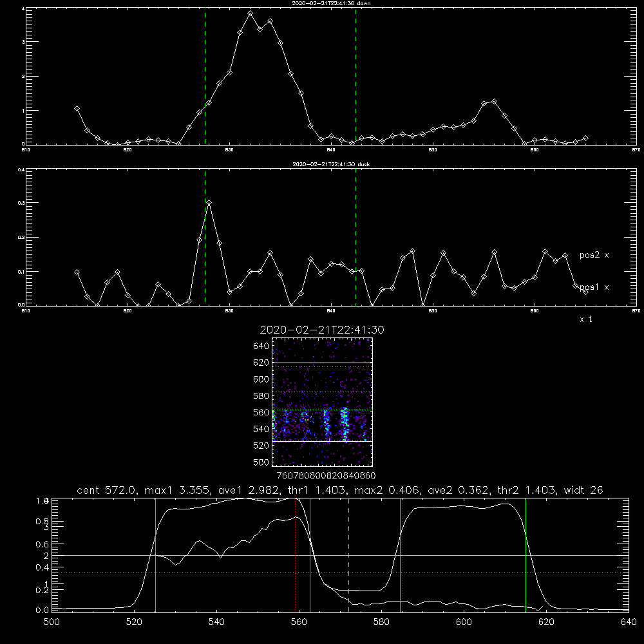Click the left green dashed line in dawn plot

coord(205,76)
